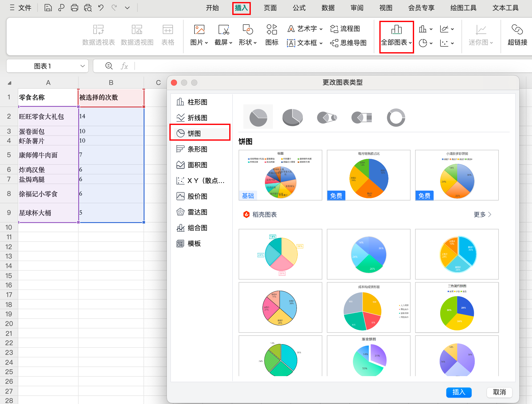Viewport: 532px width, 404px height.
Task: Expand the 图表1 name box dropdown
Action: pyautogui.click(x=82, y=66)
